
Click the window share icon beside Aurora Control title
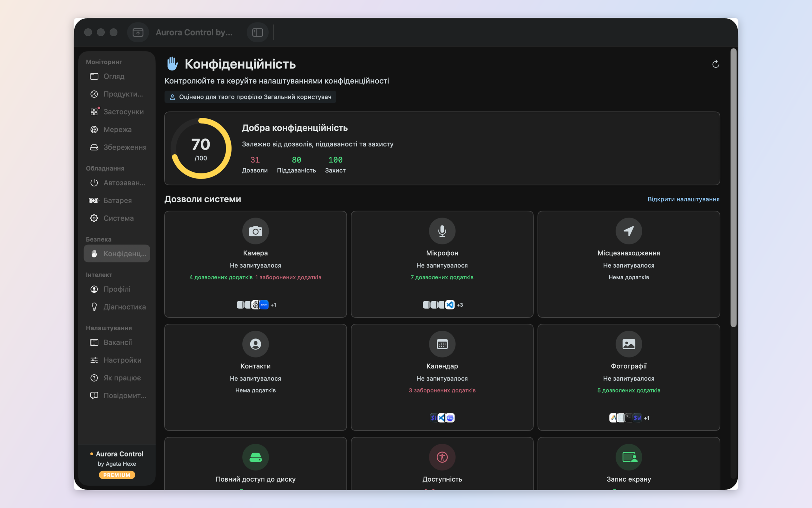[138, 32]
